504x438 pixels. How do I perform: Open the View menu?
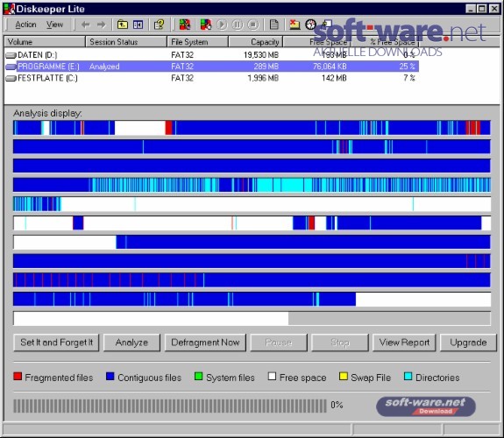(54, 25)
